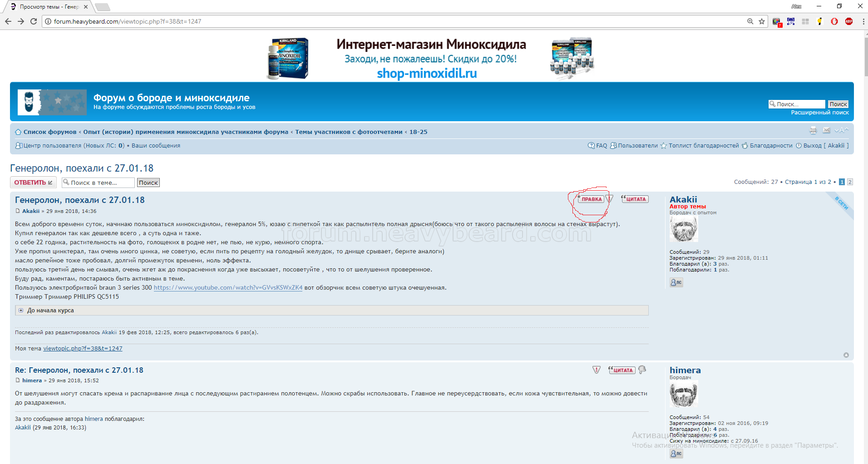Viewport: 868px width, 464px height.
Task: Open the FAQ link
Action: click(602, 146)
